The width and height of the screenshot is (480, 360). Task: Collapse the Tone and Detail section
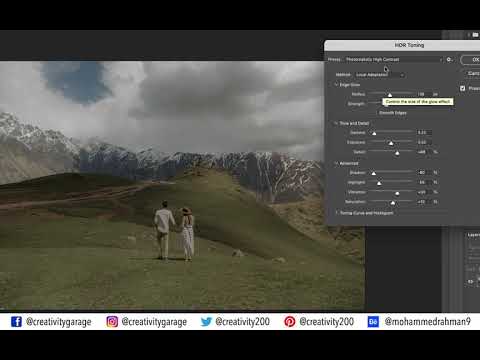tap(336, 123)
